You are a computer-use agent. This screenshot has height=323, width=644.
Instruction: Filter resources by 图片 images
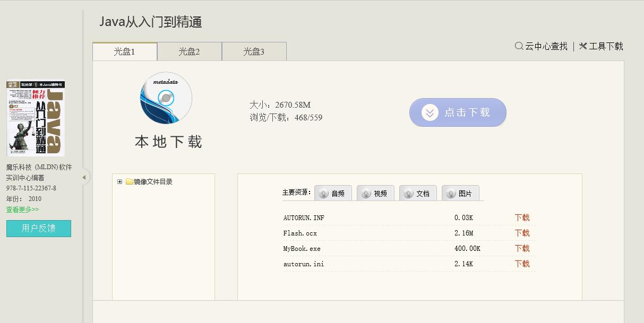click(460, 194)
